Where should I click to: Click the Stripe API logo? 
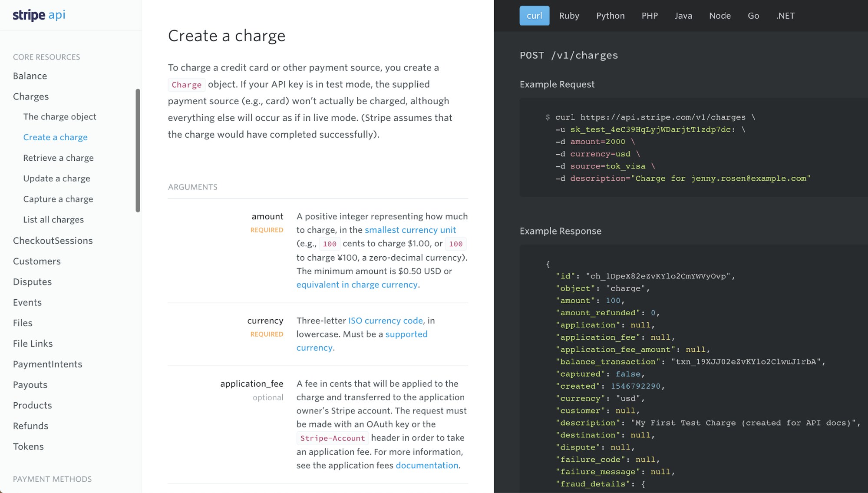click(x=38, y=15)
